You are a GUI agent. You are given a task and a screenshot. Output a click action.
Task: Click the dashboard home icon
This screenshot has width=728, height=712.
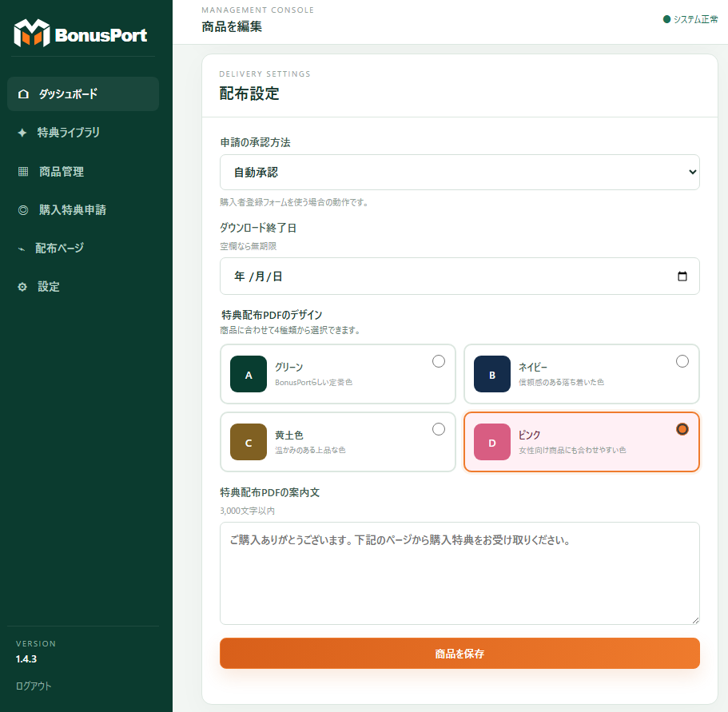[x=23, y=94]
